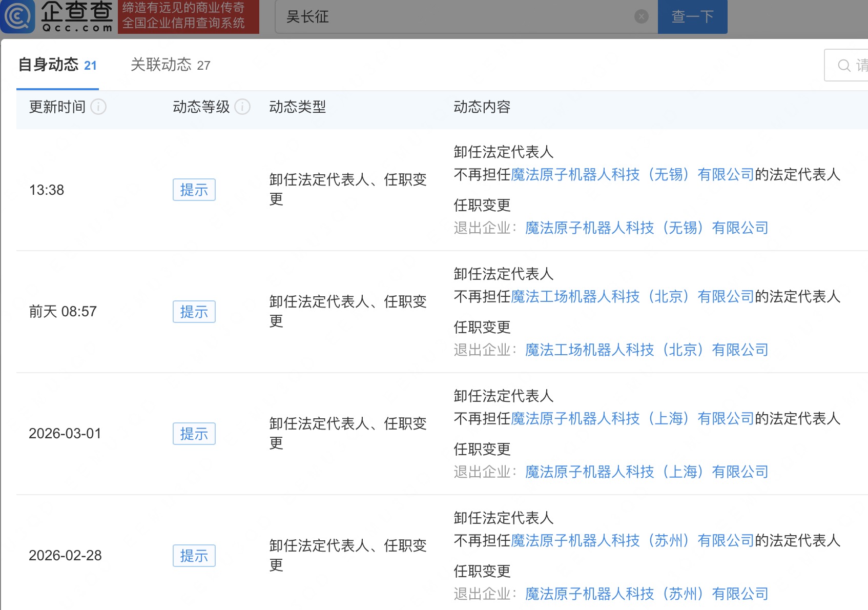
Task: Open 退出企业 link for 苏州 company
Action: [x=647, y=594]
